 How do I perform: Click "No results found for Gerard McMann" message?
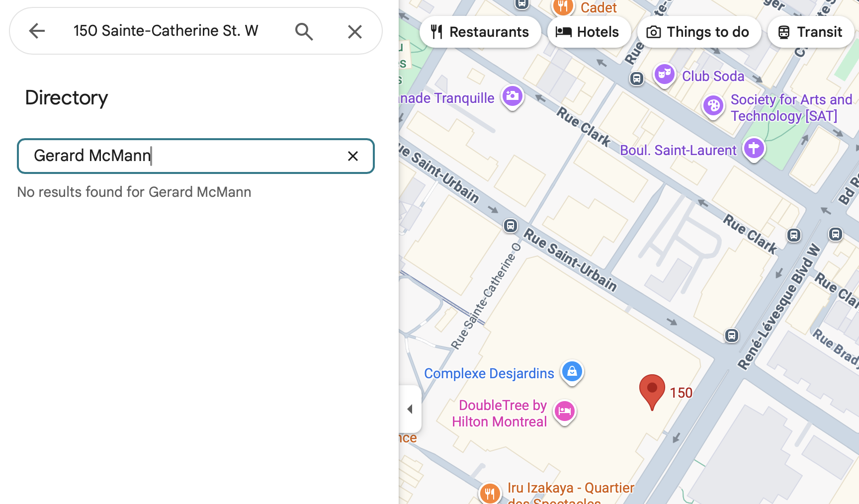[x=134, y=192]
